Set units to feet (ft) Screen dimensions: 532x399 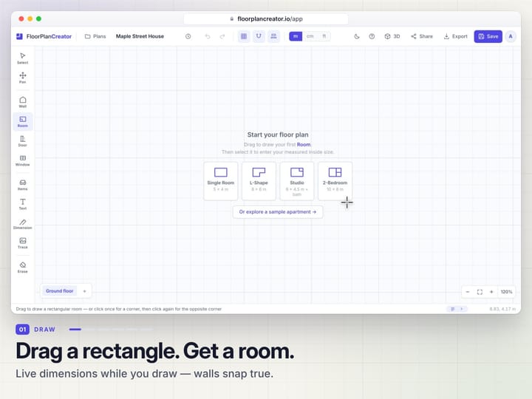[x=324, y=36]
